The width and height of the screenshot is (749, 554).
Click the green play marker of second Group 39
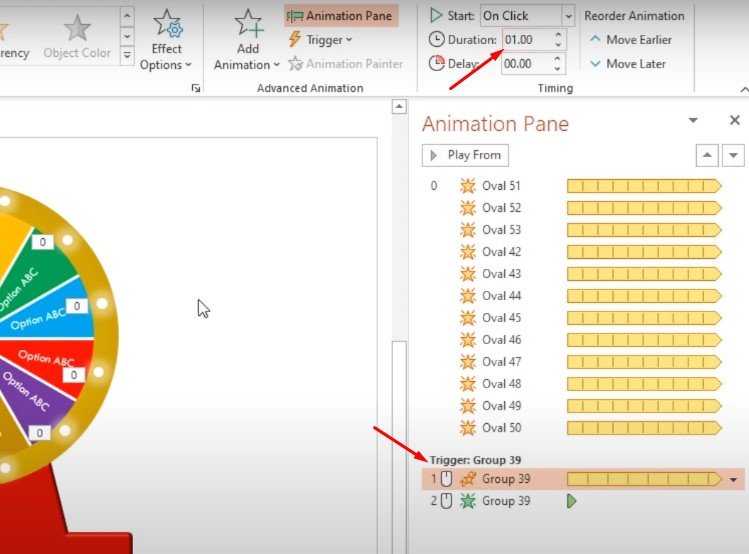[571, 501]
